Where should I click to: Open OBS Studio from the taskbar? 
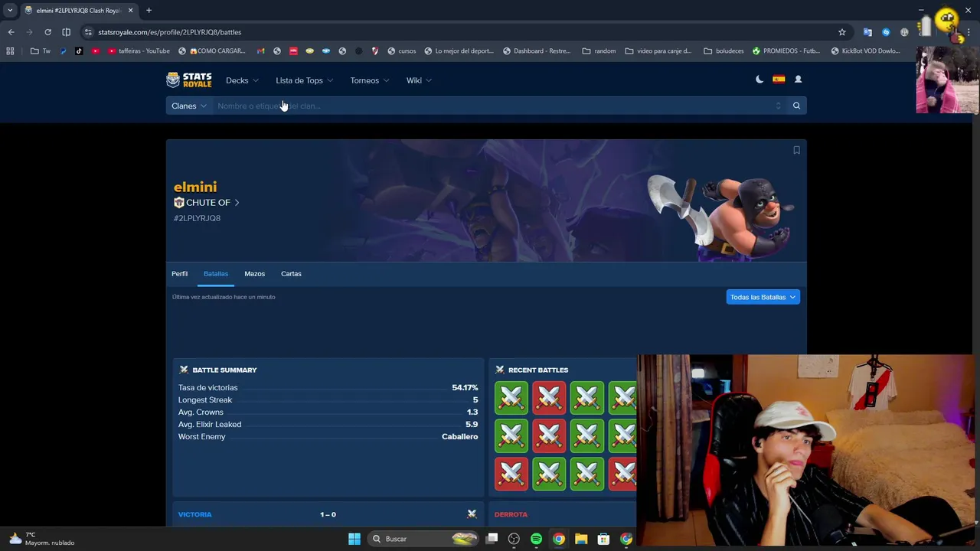tap(514, 539)
